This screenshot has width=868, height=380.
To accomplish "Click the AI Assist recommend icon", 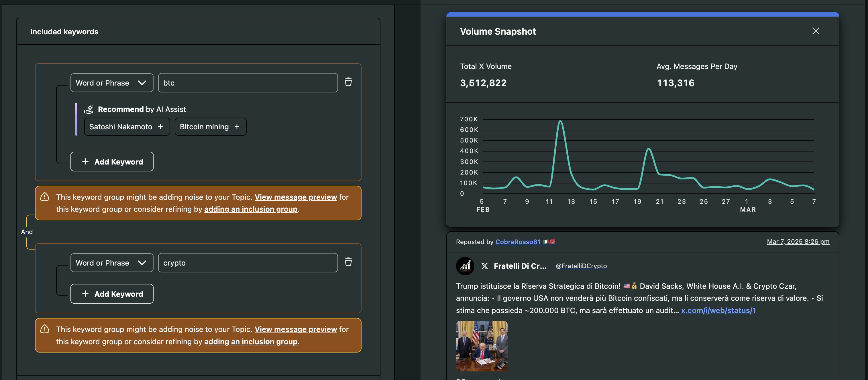I will click(x=89, y=109).
